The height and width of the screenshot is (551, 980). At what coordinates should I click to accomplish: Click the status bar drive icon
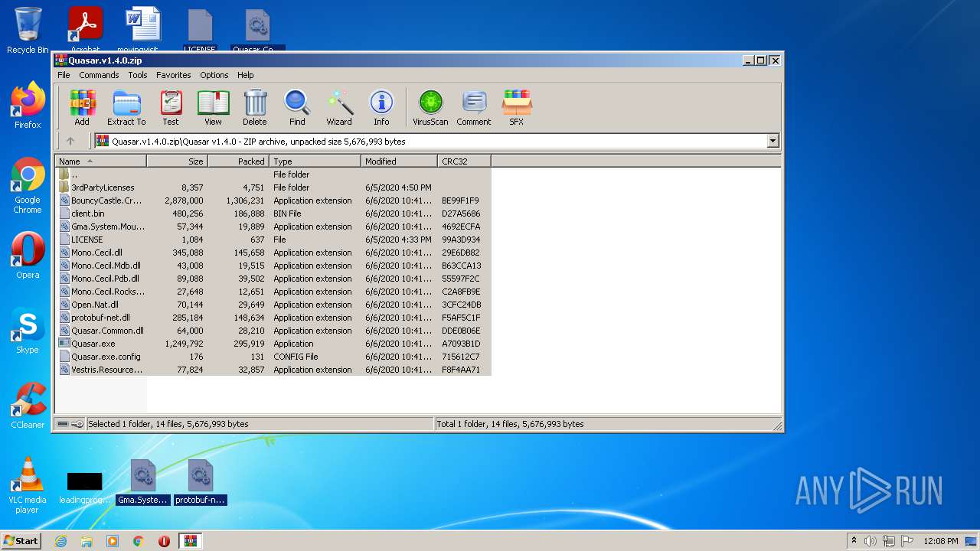(x=63, y=424)
